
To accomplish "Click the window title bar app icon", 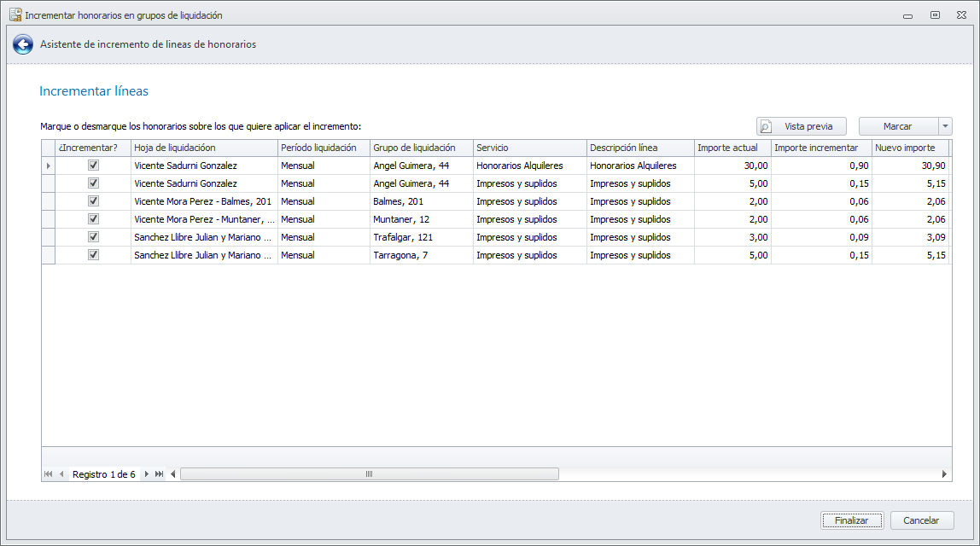I will 15,15.
